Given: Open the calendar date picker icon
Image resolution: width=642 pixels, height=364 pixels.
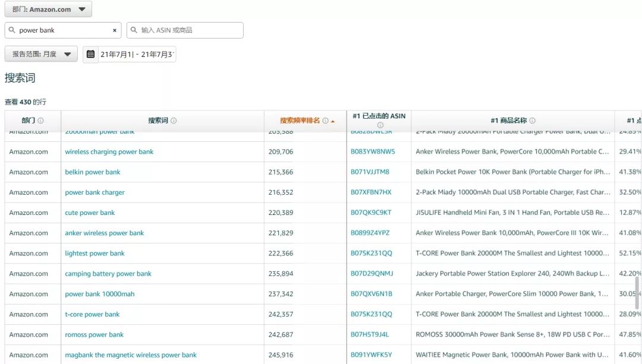Looking at the screenshot, I should pyautogui.click(x=90, y=54).
